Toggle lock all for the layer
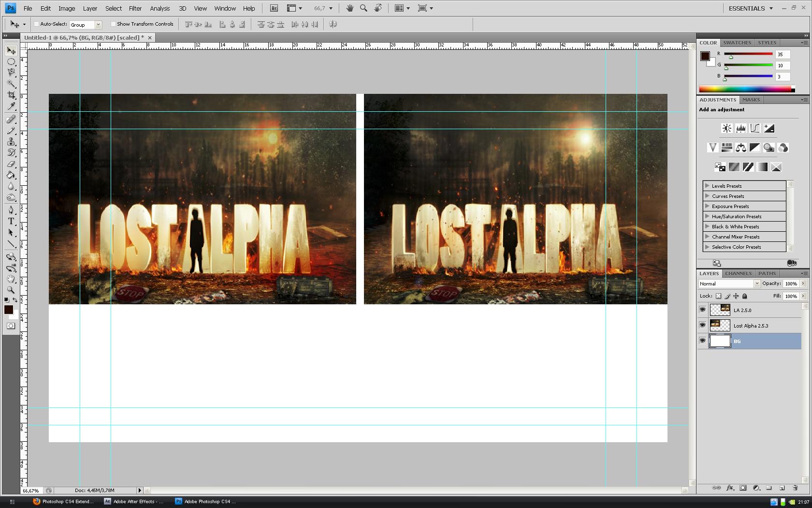The width and height of the screenshot is (812, 508). coord(745,296)
